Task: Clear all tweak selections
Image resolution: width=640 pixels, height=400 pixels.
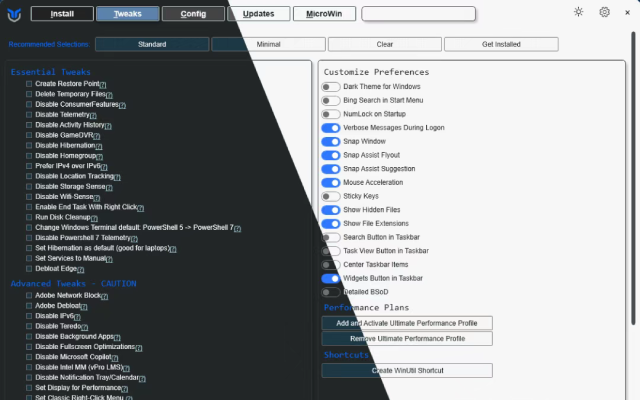Action: tap(384, 44)
